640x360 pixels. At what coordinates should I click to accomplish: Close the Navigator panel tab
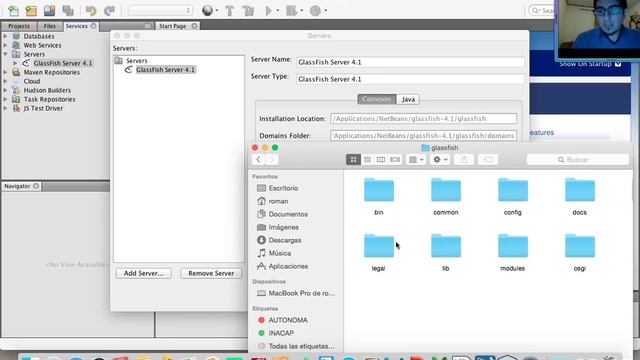[36, 186]
